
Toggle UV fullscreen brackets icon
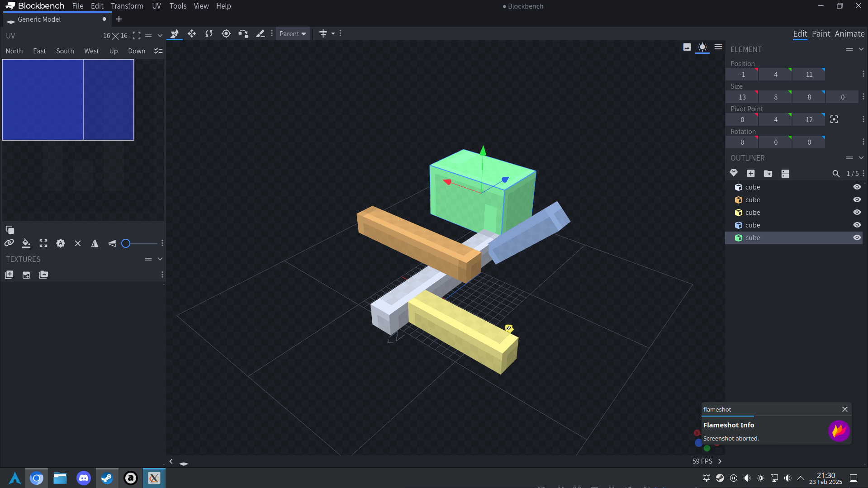[137, 36]
